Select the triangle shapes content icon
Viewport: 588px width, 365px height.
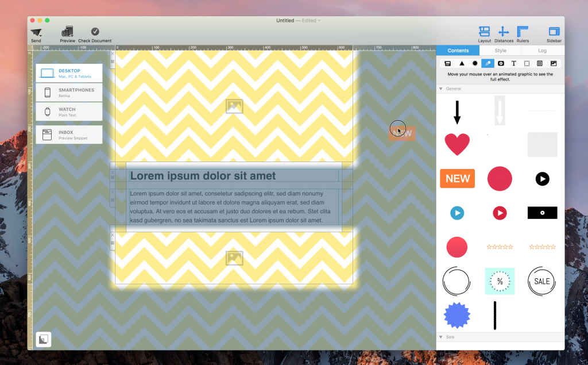(462, 63)
